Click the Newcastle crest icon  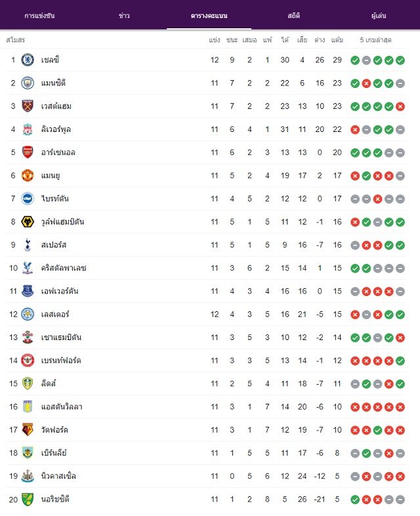[28, 476]
